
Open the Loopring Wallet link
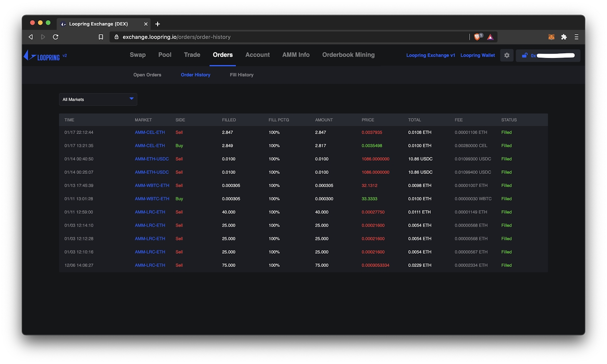point(477,55)
